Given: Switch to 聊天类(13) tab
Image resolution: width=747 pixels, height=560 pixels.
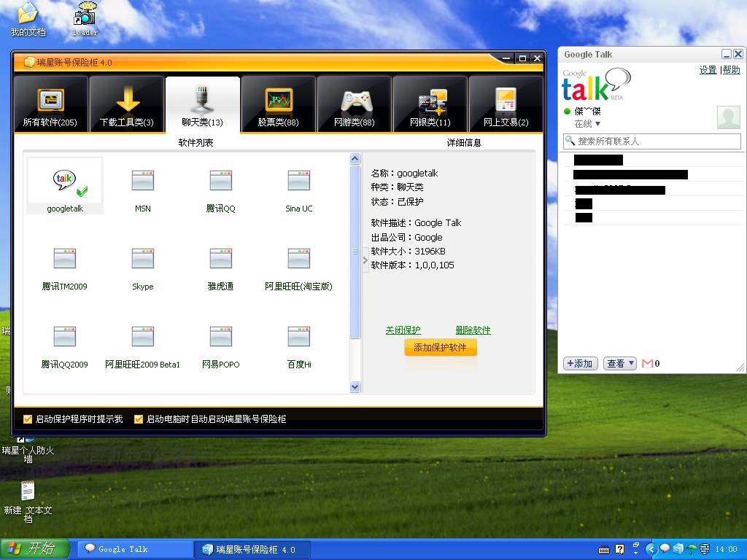Looking at the screenshot, I should point(203,104).
